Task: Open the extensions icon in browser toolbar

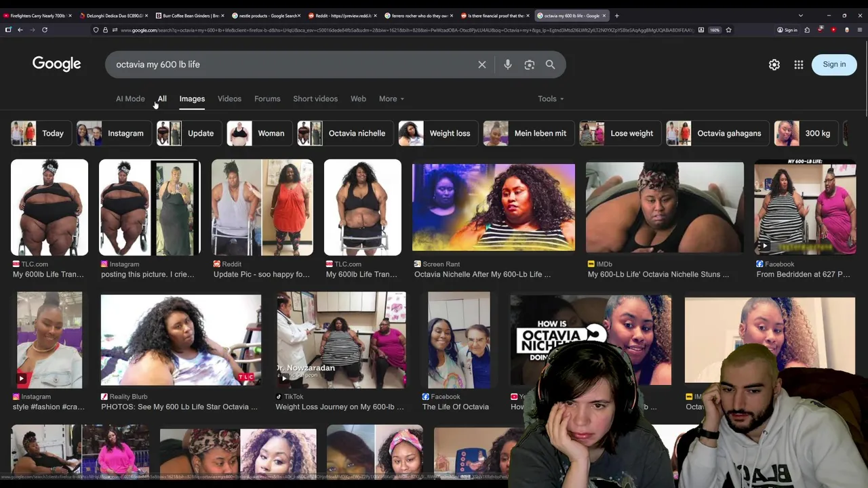Action: (x=807, y=30)
